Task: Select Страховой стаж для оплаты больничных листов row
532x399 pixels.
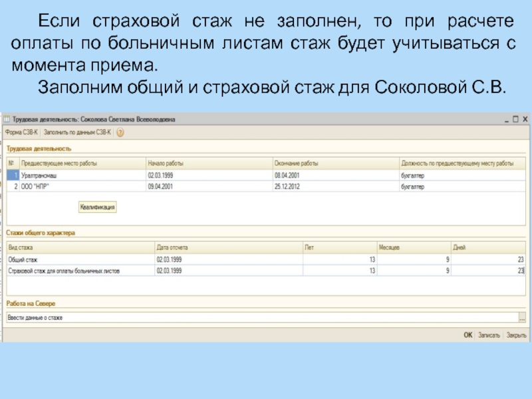Action: (x=80, y=271)
